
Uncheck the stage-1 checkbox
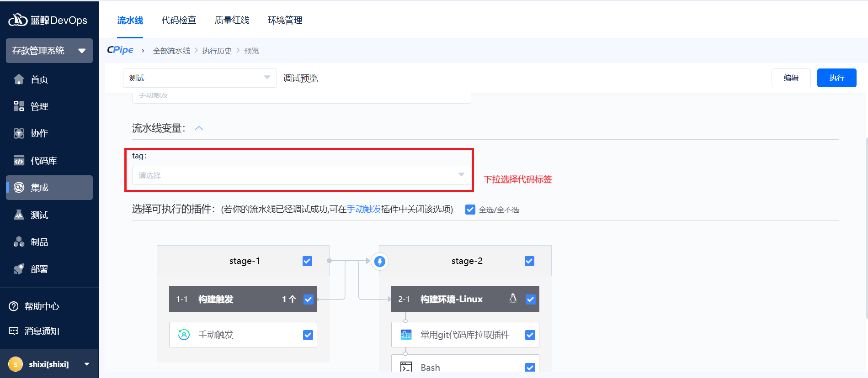(307, 261)
